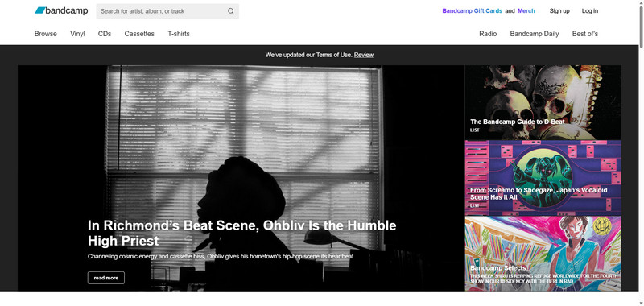Open the CDs section
This screenshot has height=306, width=644.
[105, 34]
